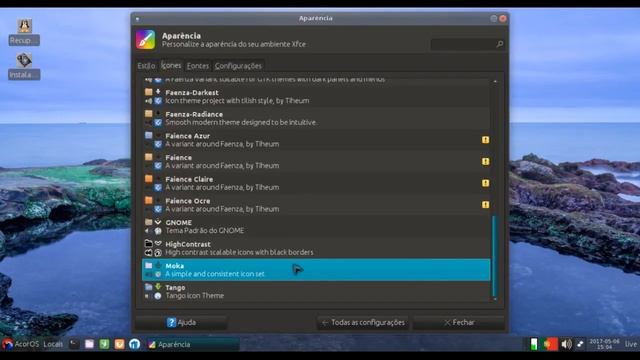640x360 pixels.
Task: Select the Faenza-Radiance icon theme
Action: (316, 118)
